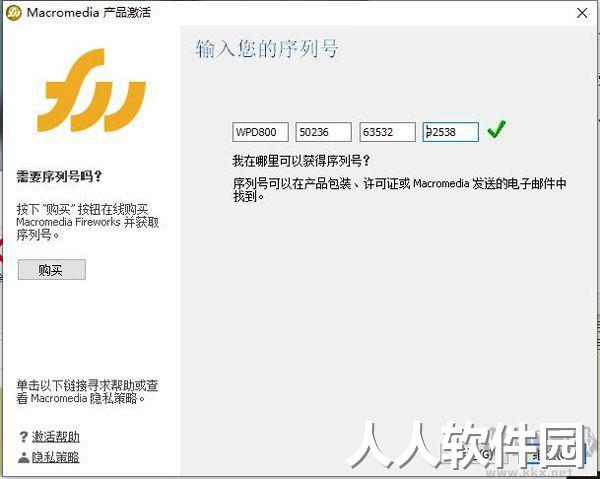The height and width of the screenshot is (479, 600).
Task: Focus the 63532 serial number field
Action: coord(387,132)
